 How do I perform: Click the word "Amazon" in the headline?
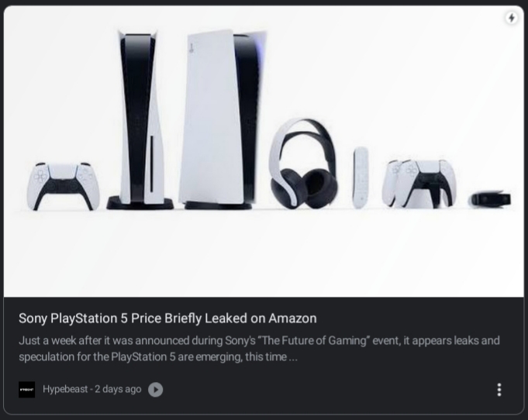[292, 318]
